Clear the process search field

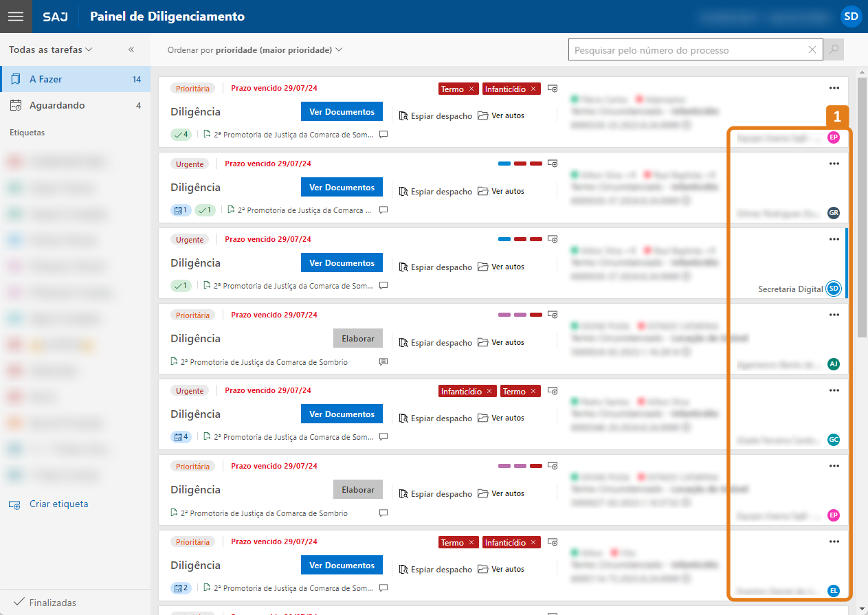tap(812, 49)
